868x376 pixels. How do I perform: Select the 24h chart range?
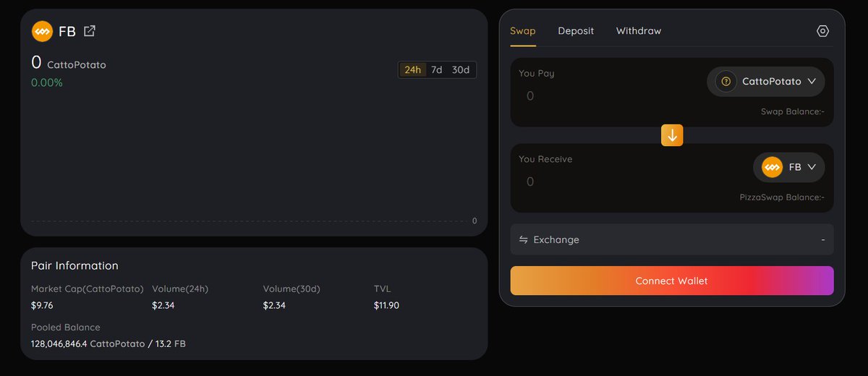413,70
